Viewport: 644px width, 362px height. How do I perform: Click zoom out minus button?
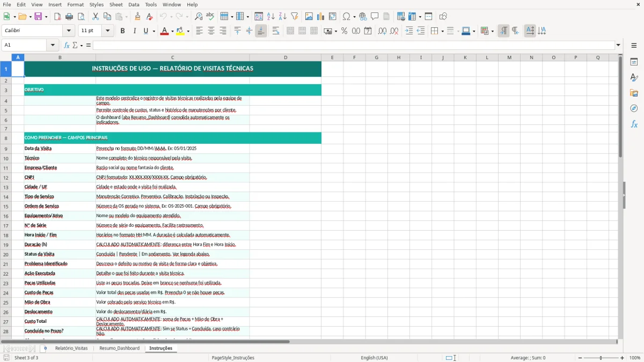pos(580,358)
